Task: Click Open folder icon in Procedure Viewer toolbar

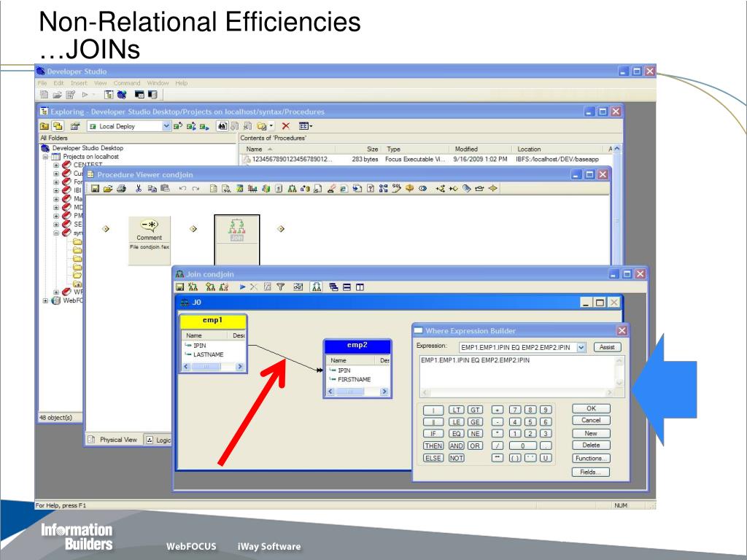Action: (x=108, y=189)
